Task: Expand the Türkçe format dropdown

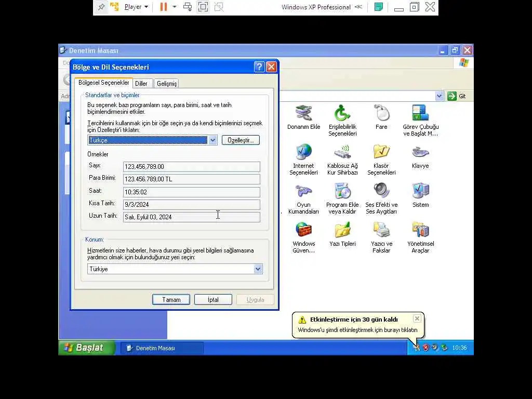Action: point(212,140)
